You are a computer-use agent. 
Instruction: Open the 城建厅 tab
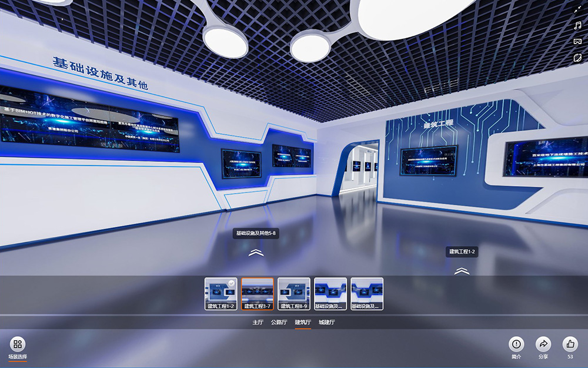326,323
